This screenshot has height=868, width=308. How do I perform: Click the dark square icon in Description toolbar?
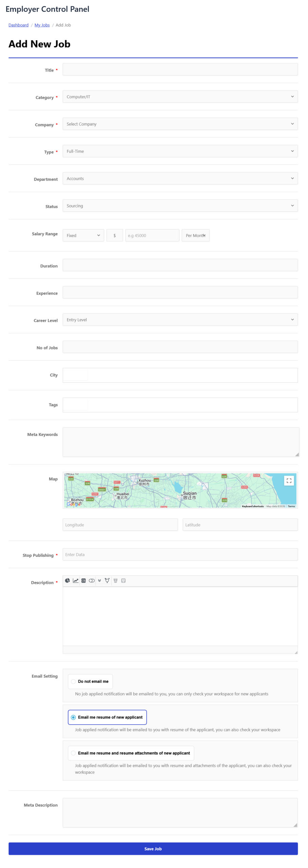pyautogui.click(x=84, y=580)
